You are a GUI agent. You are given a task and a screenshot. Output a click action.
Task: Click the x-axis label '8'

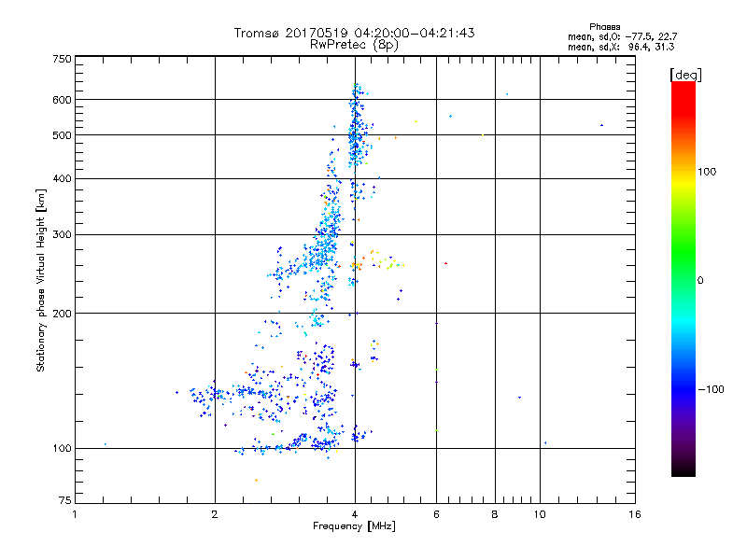[495, 514]
